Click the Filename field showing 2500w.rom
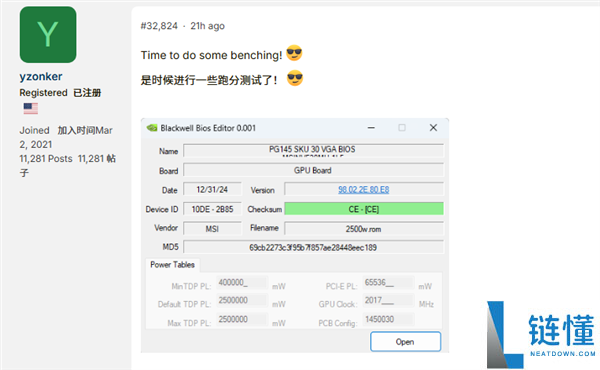 tap(364, 228)
